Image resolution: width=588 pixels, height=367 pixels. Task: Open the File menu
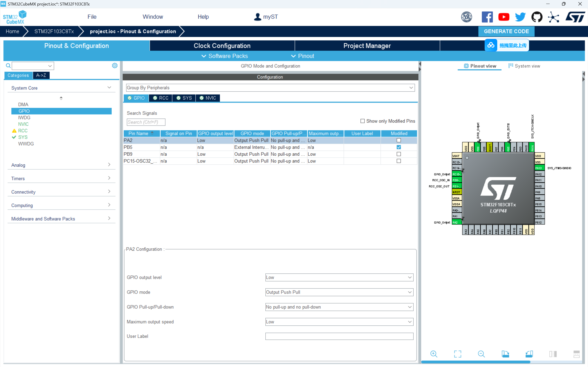[x=92, y=17]
